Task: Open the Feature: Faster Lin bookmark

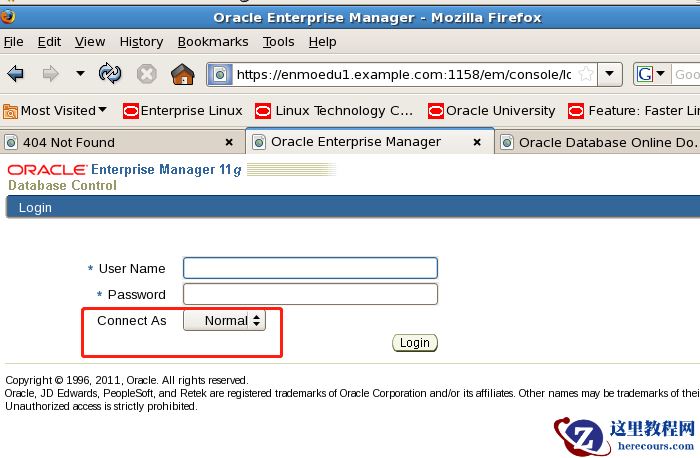Action: 634,111
